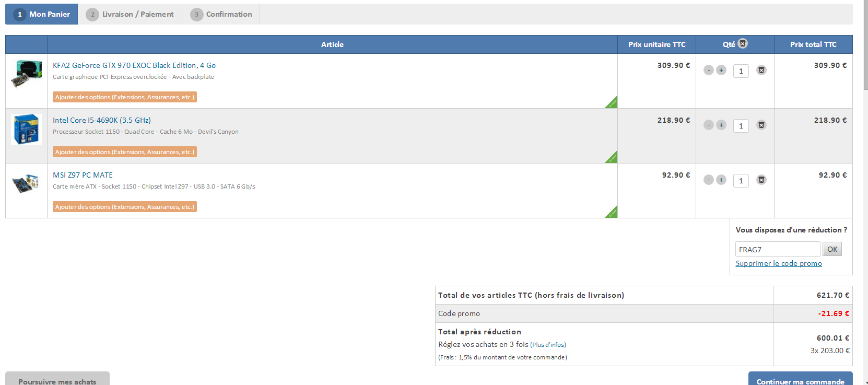Open KFA2 GeForce GTX 970 EXOC product link
This screenshot has height=385, width=868.
tap(134, 65)
